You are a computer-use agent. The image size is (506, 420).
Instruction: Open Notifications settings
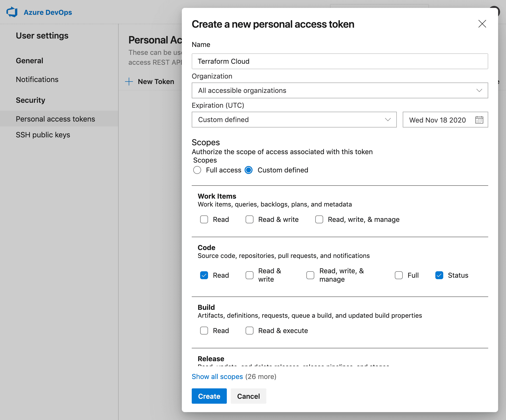[37, 79]
